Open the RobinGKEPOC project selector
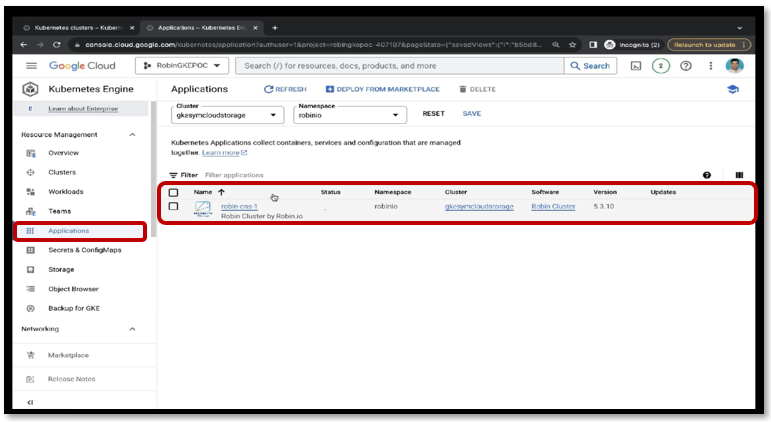The height and width of the screenshot is (422, 771). point(182,65)
